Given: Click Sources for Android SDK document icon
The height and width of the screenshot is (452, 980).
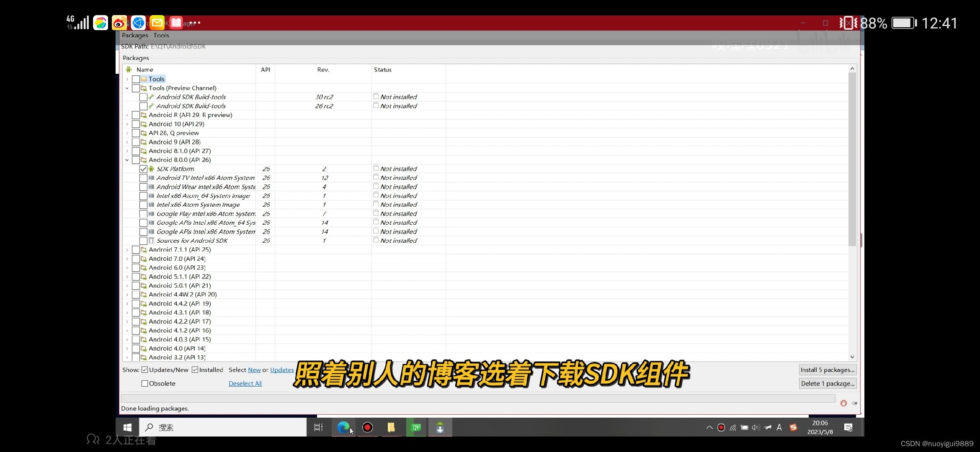Looking at the screenshot, I should point(152,241).
